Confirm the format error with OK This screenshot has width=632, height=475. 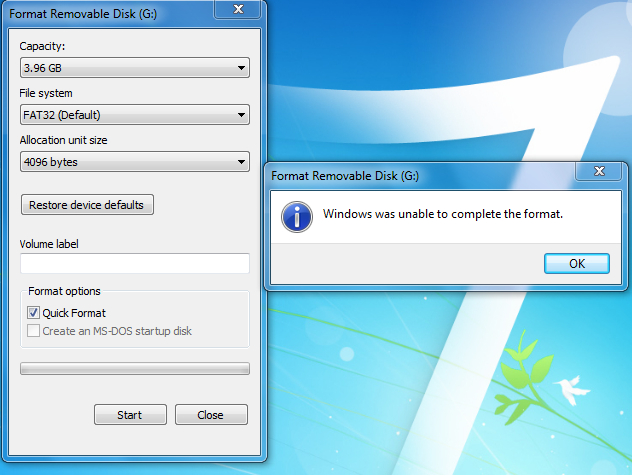pos(576,264)
